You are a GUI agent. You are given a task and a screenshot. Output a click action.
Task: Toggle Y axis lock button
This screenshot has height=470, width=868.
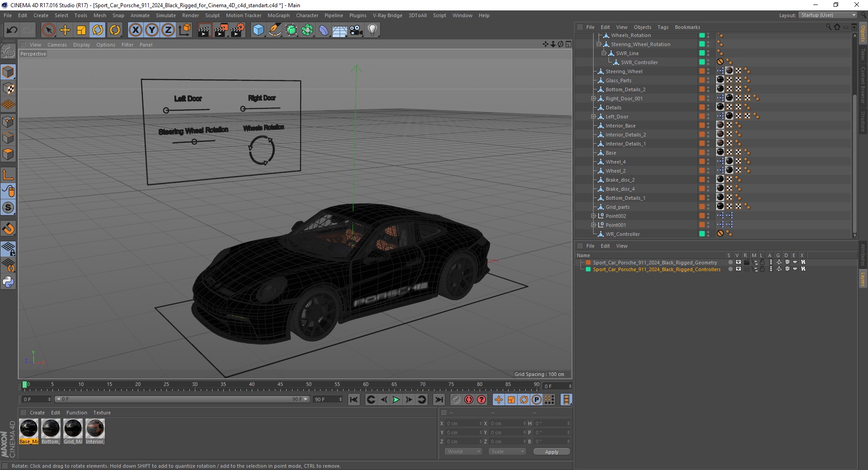pos(151,30)
